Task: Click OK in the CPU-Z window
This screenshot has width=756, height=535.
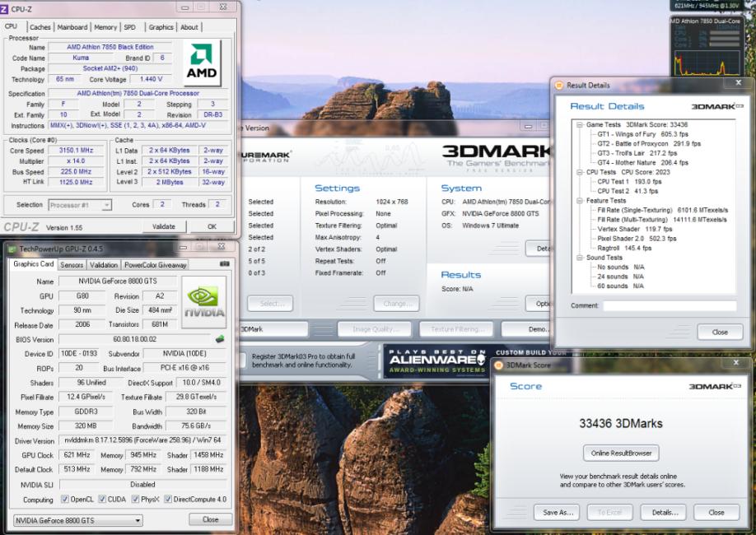Action: 212,226
